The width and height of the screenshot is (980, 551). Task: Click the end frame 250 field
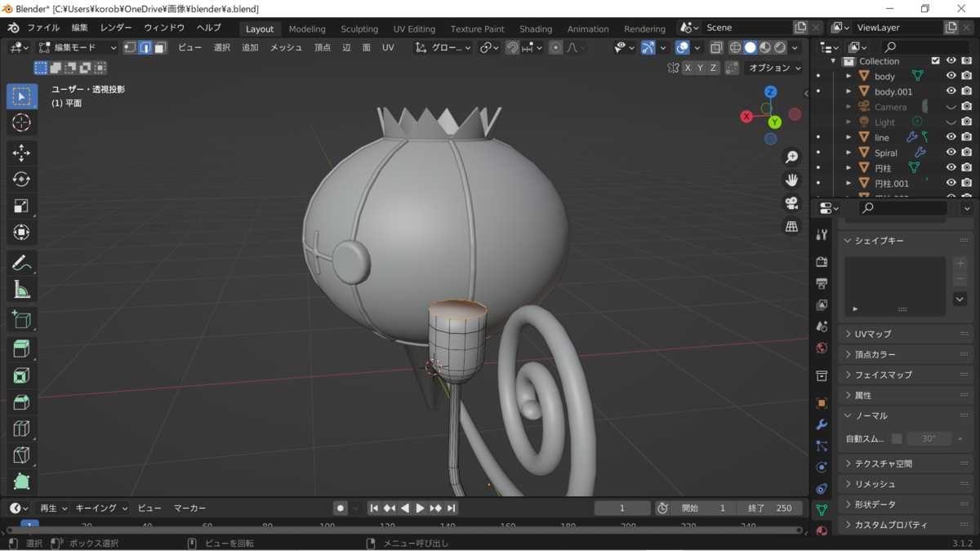point(769,508)
